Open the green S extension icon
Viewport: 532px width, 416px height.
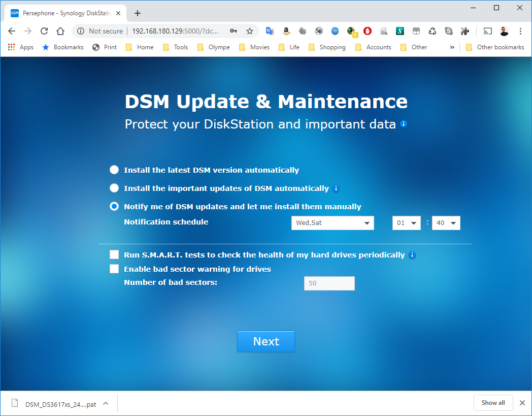click(x=400, y=31)
